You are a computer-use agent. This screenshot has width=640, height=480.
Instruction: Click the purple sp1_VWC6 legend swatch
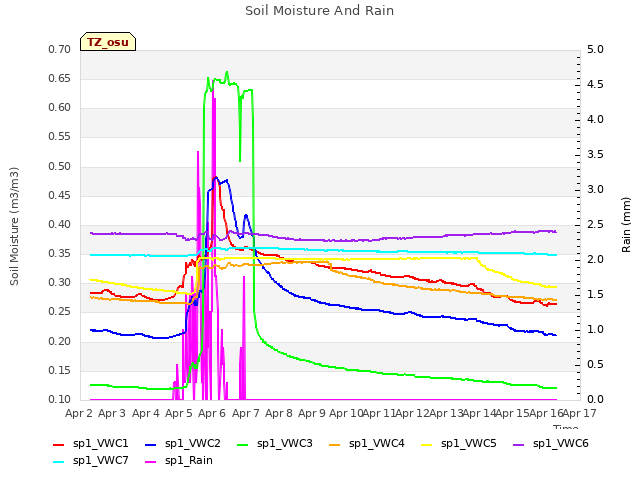tap(519, 444)
